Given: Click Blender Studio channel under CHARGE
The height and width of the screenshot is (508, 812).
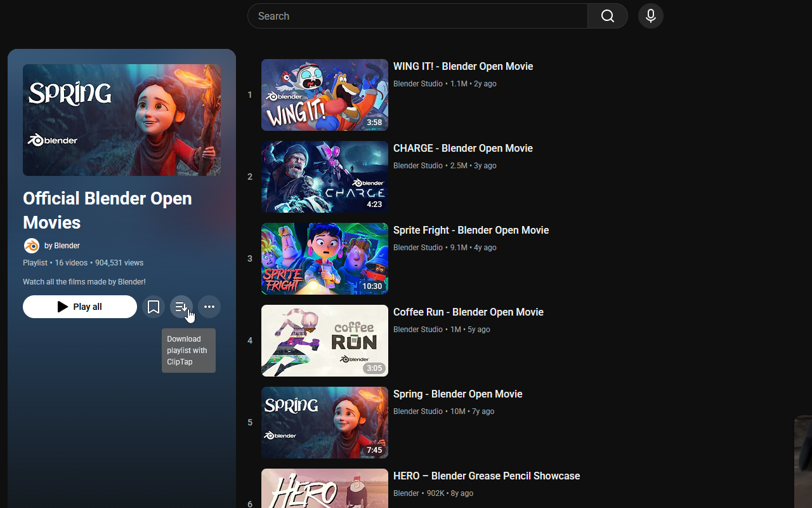Looking at the screenshot, I should pos(418,166).
